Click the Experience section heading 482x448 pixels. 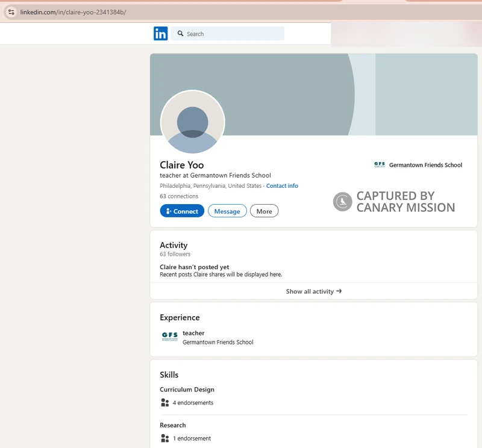[180, 317]
